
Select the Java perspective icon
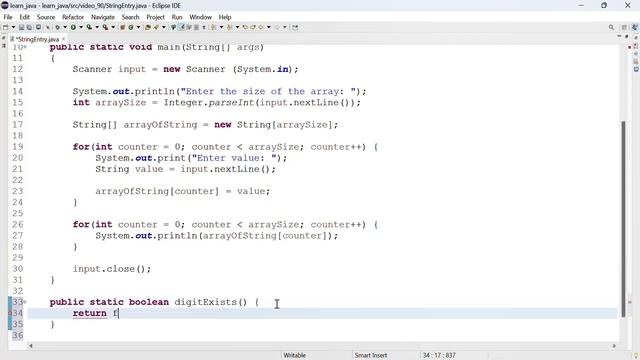point(635,27)
